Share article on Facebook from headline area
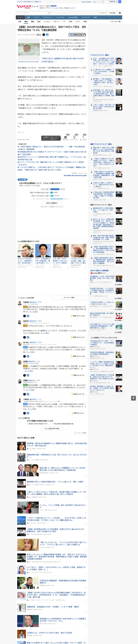138x644 pixels. (47, 35)
